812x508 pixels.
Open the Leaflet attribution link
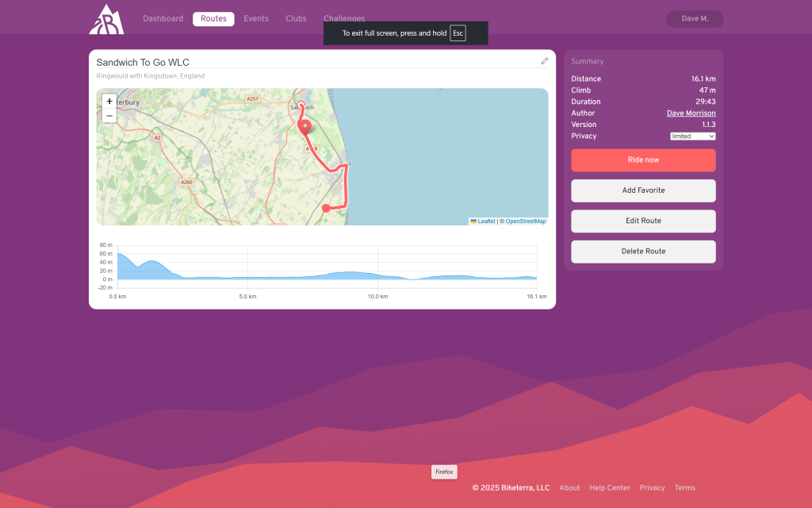coord(486,221)
